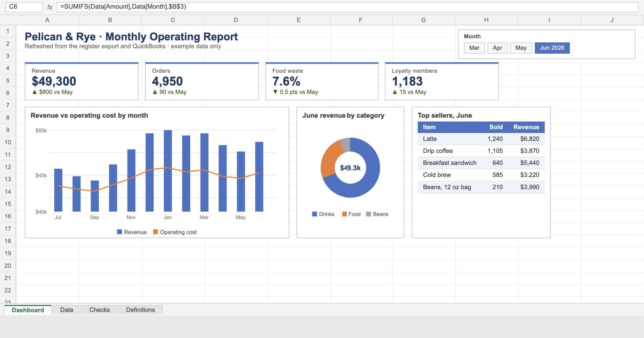Select row 19 header
This screenshot has width=644, height=338.
point(8,253)
